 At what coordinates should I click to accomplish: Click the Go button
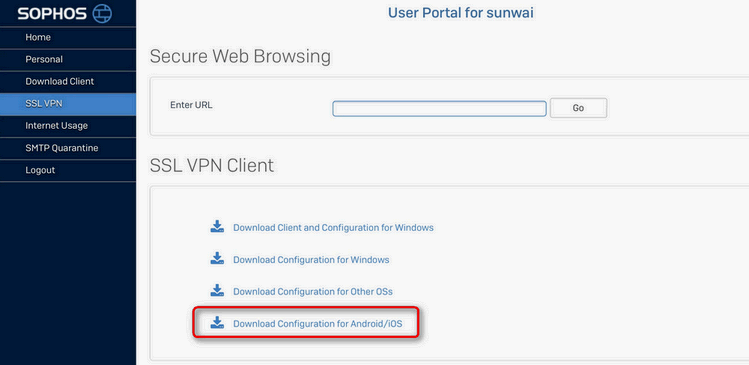tap(578, 108)
